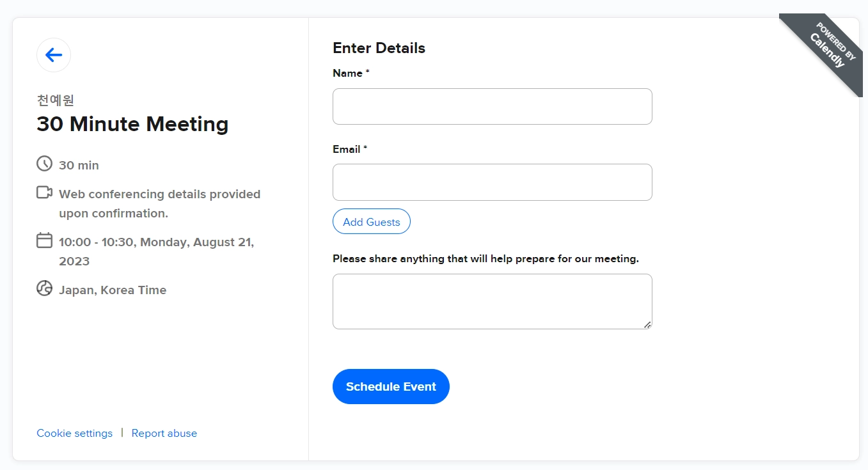The width and height of the screenshot is (868, 470).
Task: Focus the Email input field
Action: [492, 182]
